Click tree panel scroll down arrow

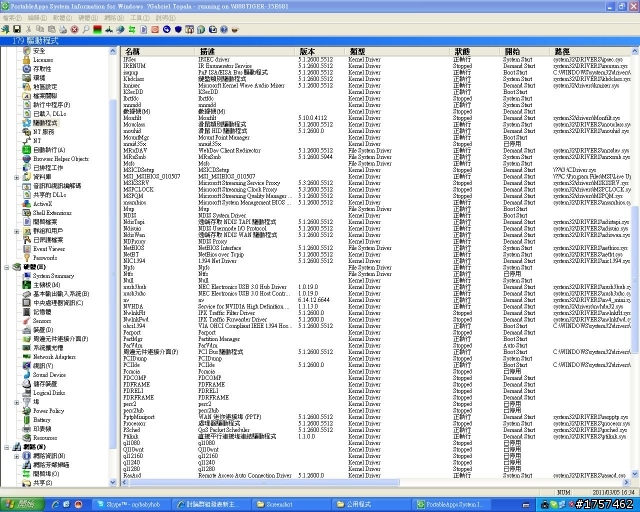point(113,482)
